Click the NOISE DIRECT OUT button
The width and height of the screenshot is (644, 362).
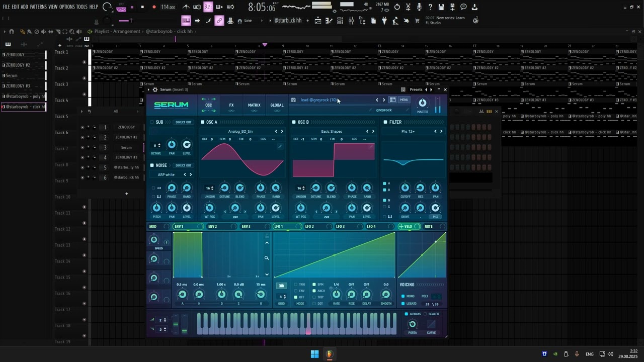183,165
